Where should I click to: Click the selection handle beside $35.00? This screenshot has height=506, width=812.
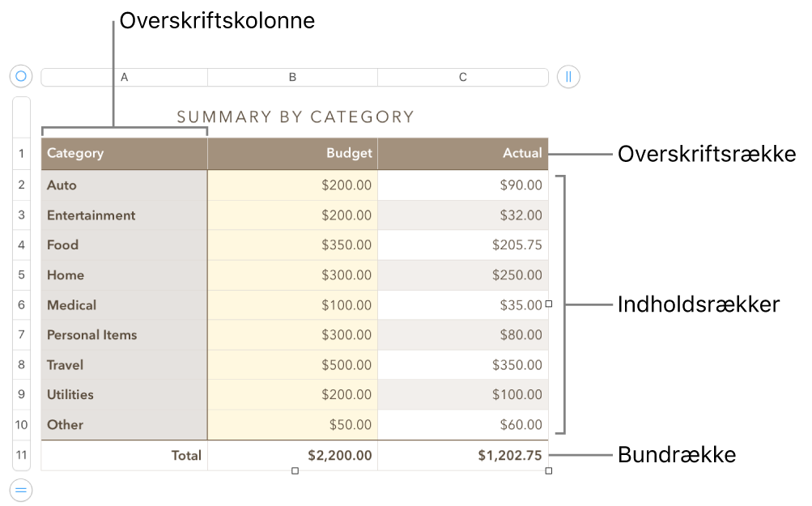click(x=549, y=304)
